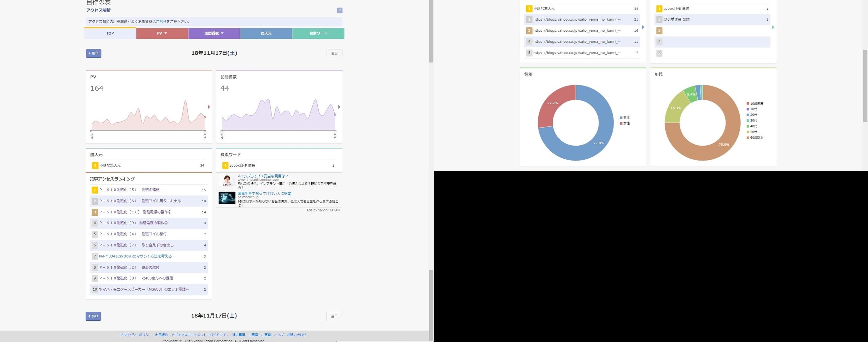Click the arrow beside the right-page クデボセヨ 歌詞 list
The height and width of the screenshot is (342, 868).
pos(773,27)
